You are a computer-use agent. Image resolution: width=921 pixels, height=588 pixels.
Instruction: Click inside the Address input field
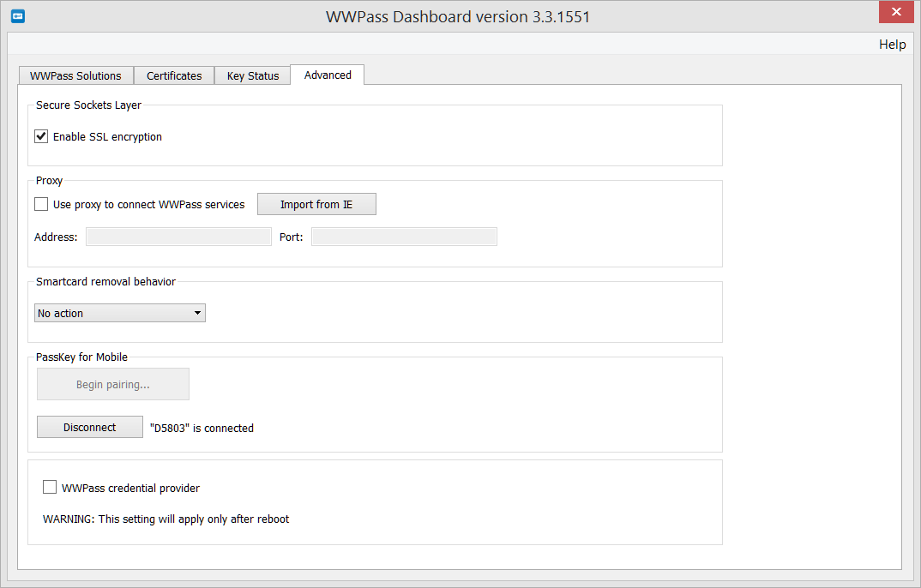(x=178, y=236)
